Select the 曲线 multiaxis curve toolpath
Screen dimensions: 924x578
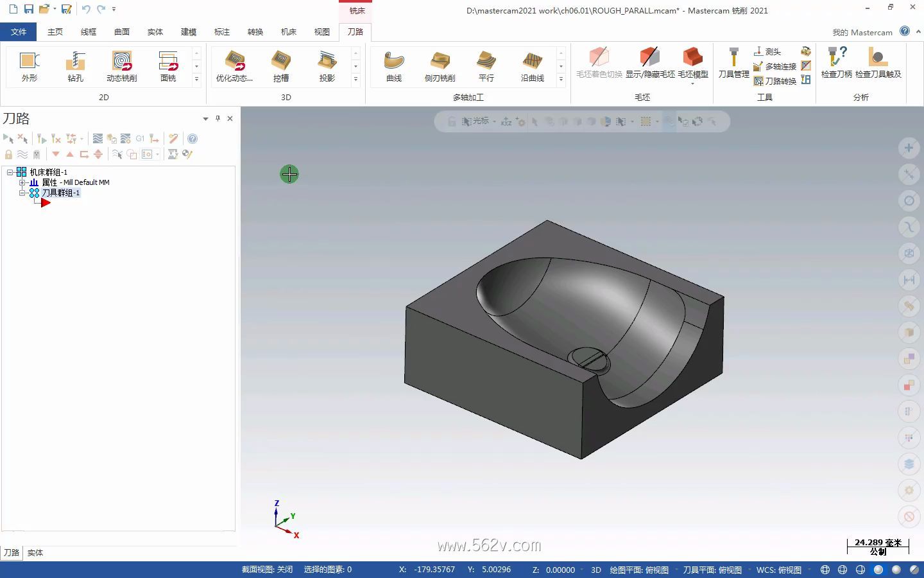[x=394, y=67]
